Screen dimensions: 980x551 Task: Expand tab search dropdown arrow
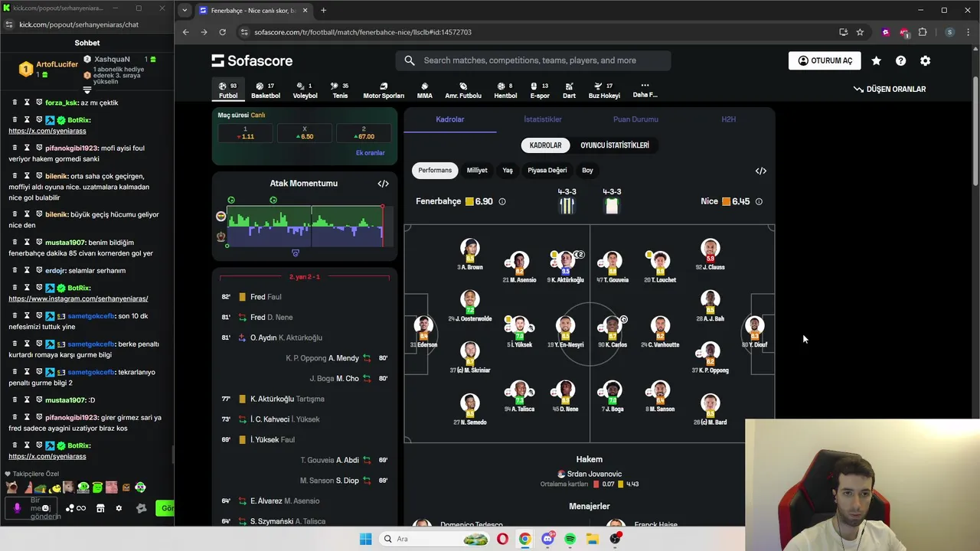(x=185, y=11)
